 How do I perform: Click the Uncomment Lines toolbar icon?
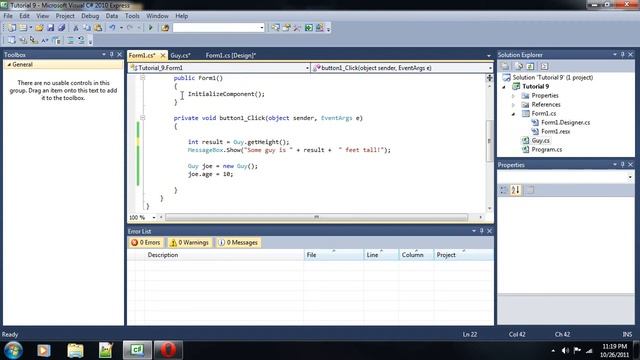[82, 40]
